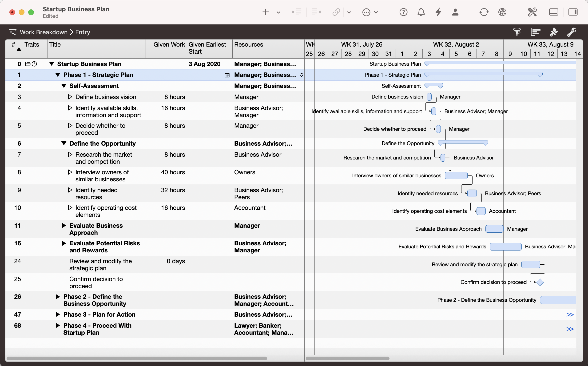Expand the Define business vision task
Image resolution: width=588 pixels, height=366 pixels.
(x=70, y=97)
